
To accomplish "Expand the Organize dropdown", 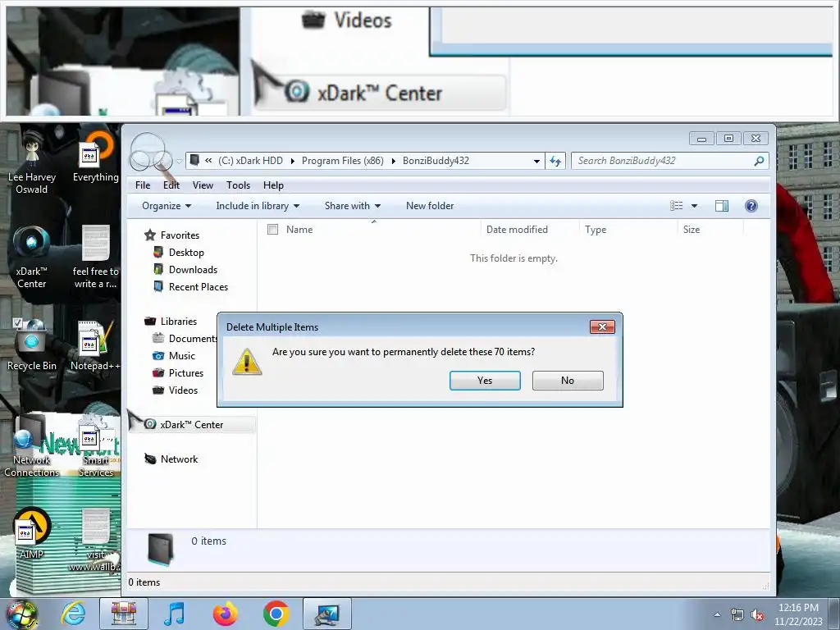I will [167, 206].
